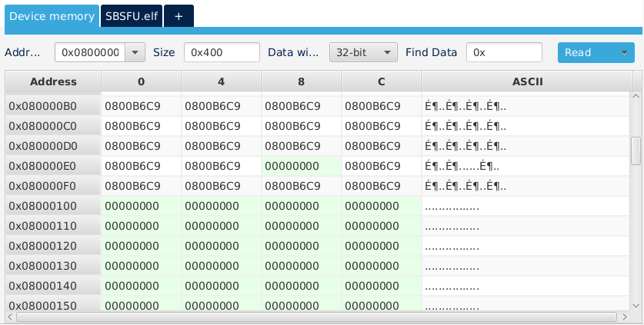
Task: Click column 0 cell in row 0x080000F0
Action: point(141,186)
